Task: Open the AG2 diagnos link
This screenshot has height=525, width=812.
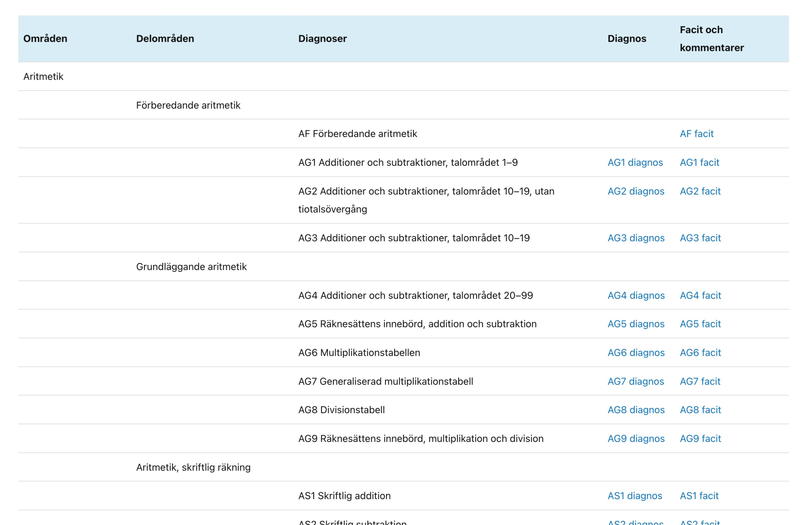Action: (x=636, y=191)
